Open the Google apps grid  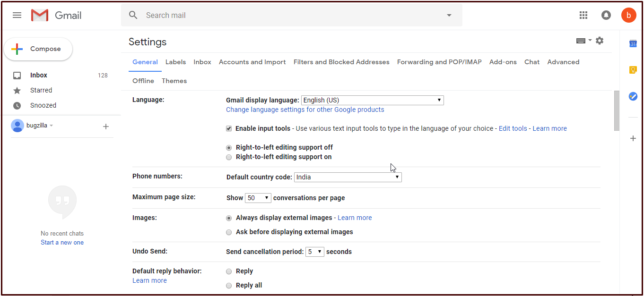tap(583, 15)
